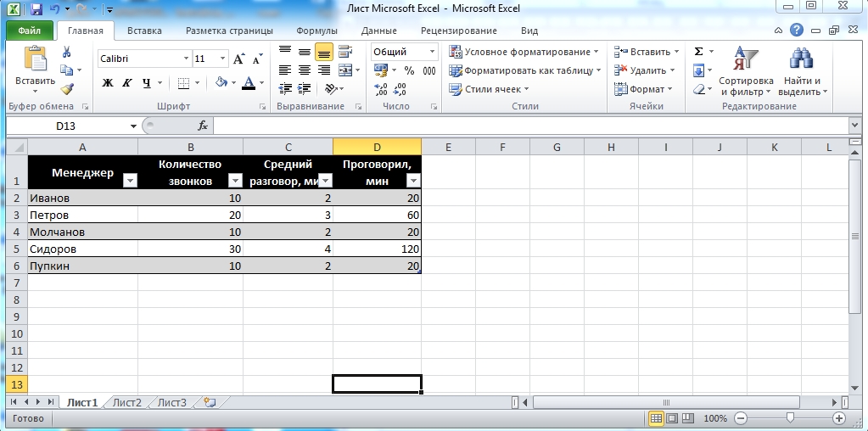Switch to Page Layout view in status bar
Viewport: 868px width, 431px height.
click(x=671, y=418)
